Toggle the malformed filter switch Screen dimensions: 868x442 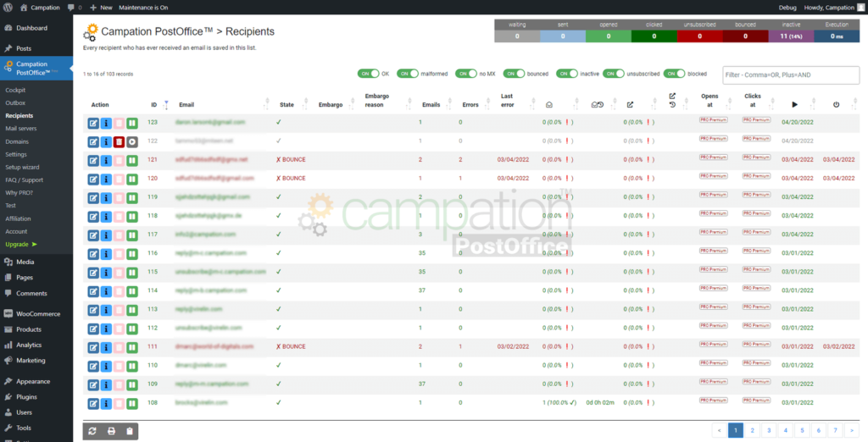coord(408,74)
